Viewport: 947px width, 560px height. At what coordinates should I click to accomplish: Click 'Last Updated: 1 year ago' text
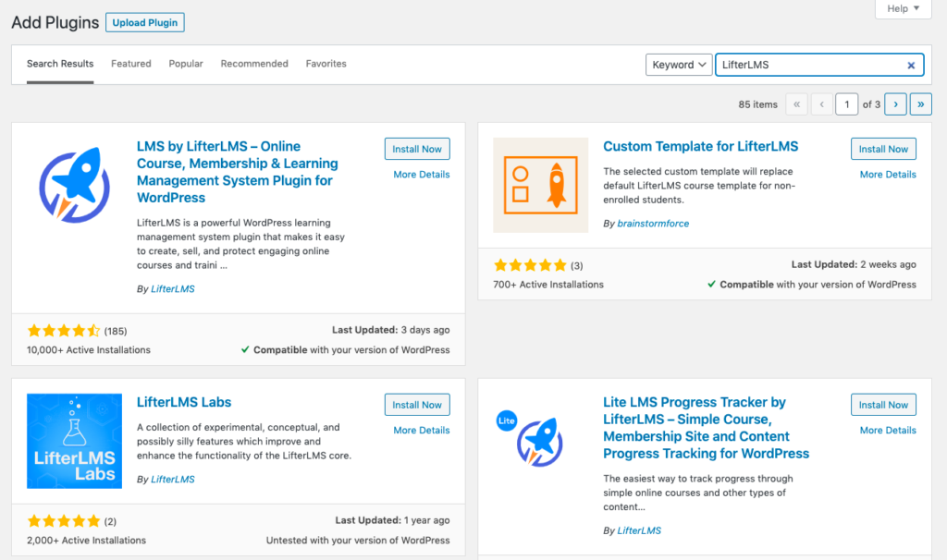392,520
